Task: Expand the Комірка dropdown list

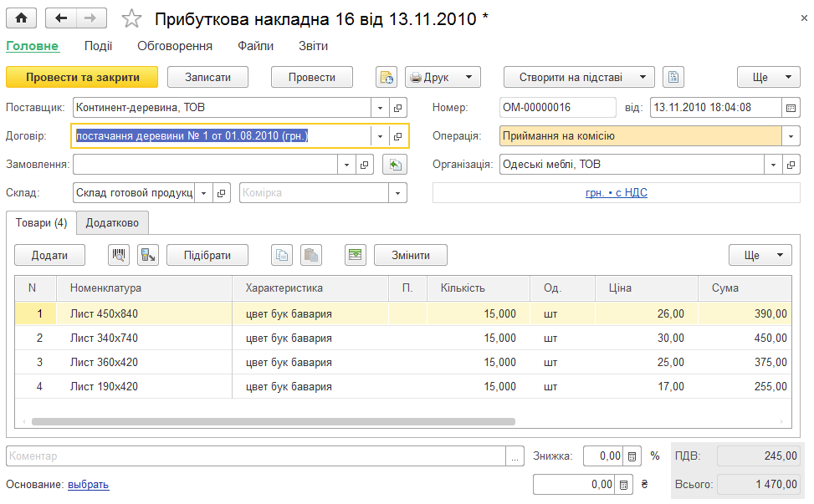Action: pos(397,193)
